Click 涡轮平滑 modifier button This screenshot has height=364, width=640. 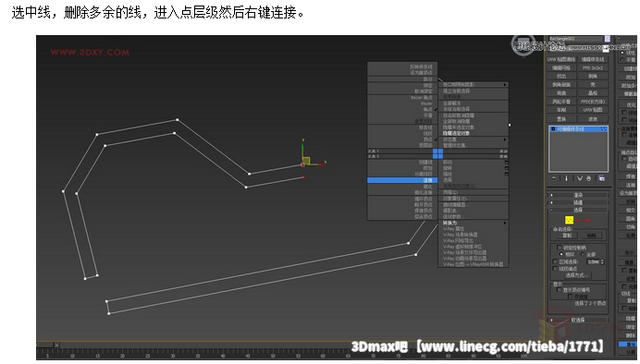coord(561,102)
